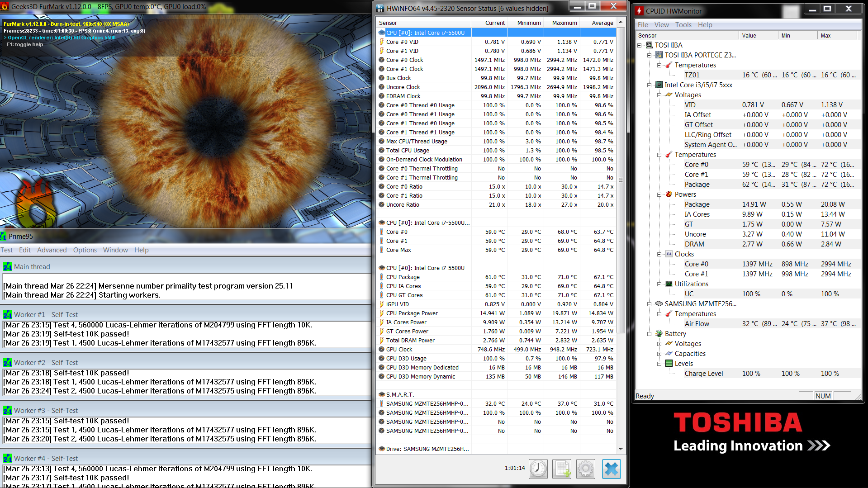The image size is (868, 488).
Task: Click the Prime95 Main thread window icon
Action: click(x=8, y=267)
